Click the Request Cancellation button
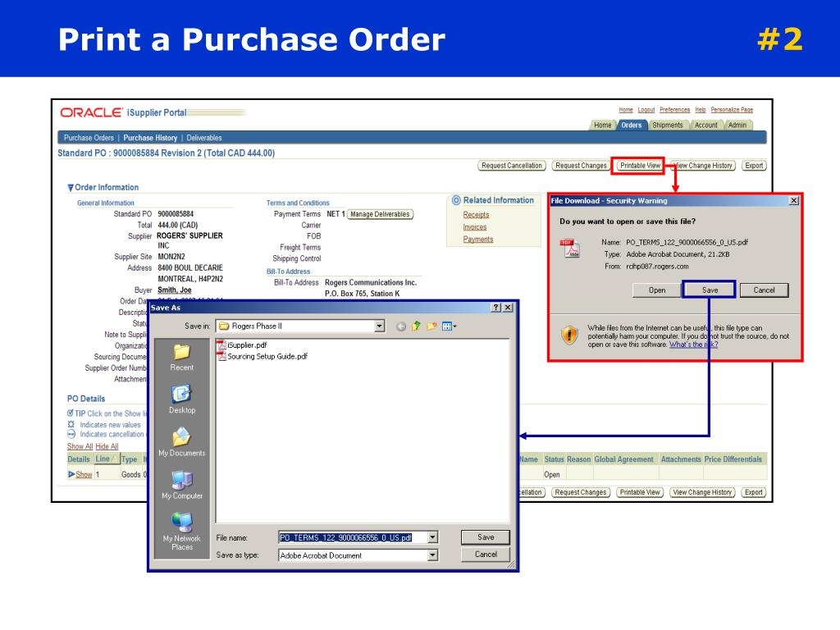 512,166
